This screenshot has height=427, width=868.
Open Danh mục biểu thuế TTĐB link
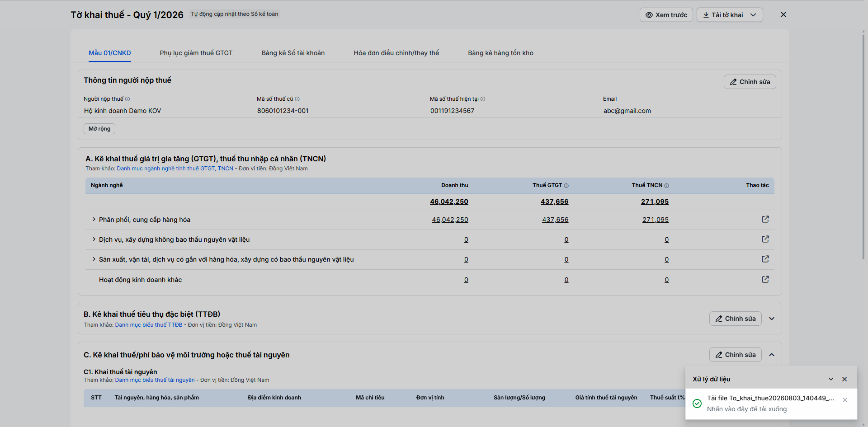[x=149, y=325]
